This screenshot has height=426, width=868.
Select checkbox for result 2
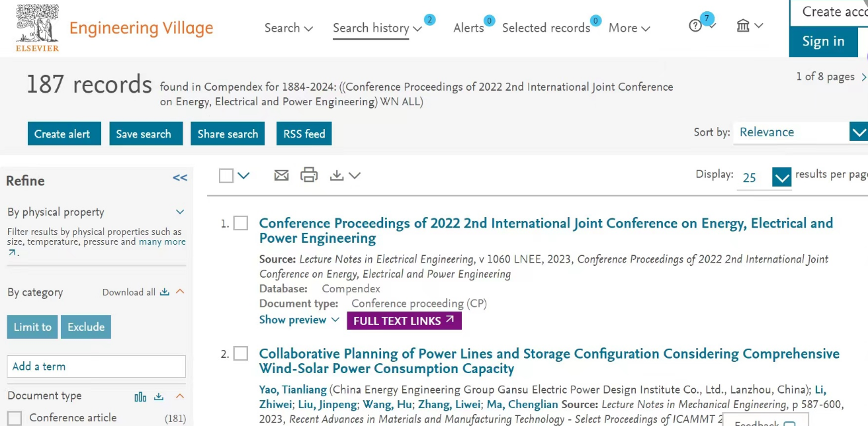coord(241,354)
